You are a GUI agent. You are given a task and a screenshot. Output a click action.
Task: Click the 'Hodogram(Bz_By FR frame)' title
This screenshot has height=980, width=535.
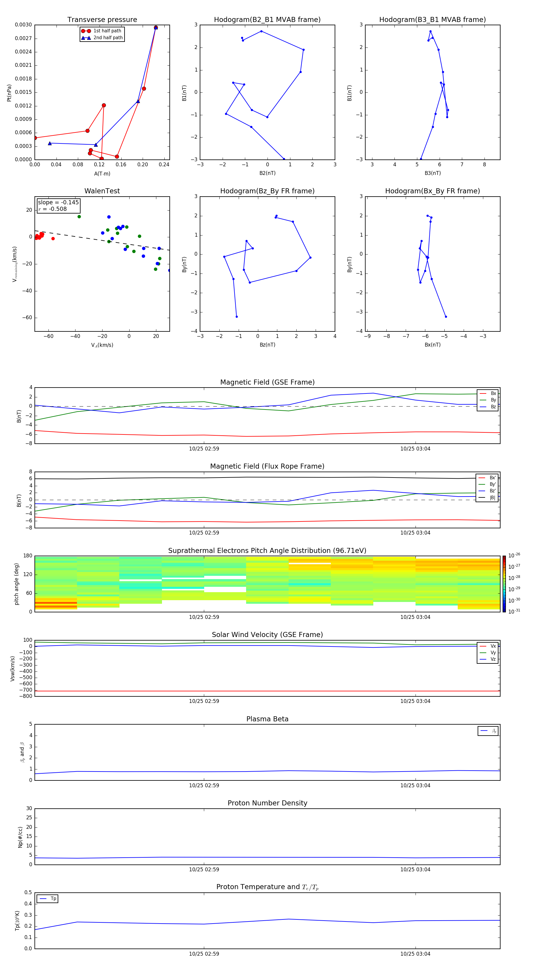267,191
